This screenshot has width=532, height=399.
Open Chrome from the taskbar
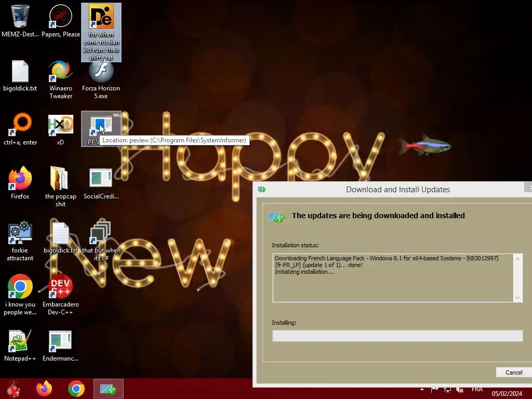point(76,389)
